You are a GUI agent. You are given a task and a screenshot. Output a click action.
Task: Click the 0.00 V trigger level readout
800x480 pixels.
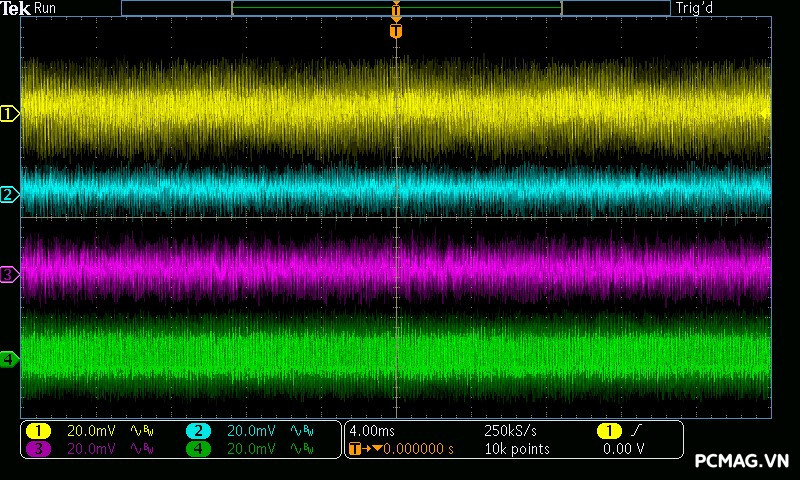(623, 449)
